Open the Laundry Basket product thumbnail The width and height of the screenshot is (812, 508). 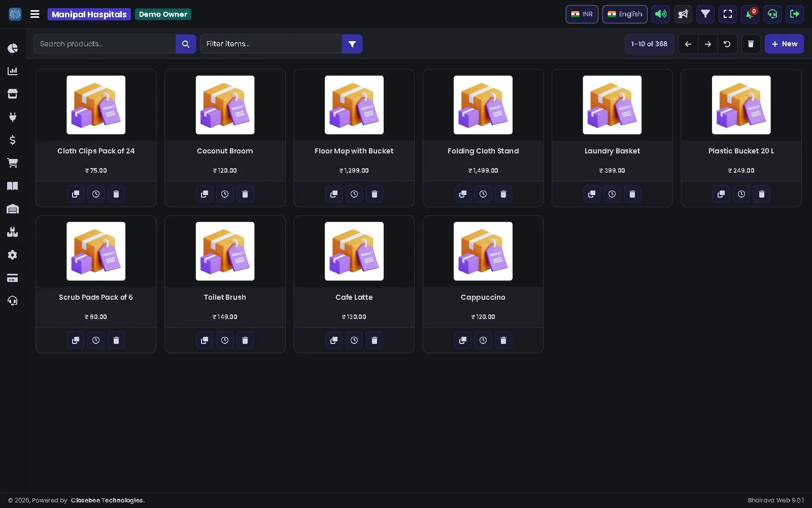tap(612, 105)
